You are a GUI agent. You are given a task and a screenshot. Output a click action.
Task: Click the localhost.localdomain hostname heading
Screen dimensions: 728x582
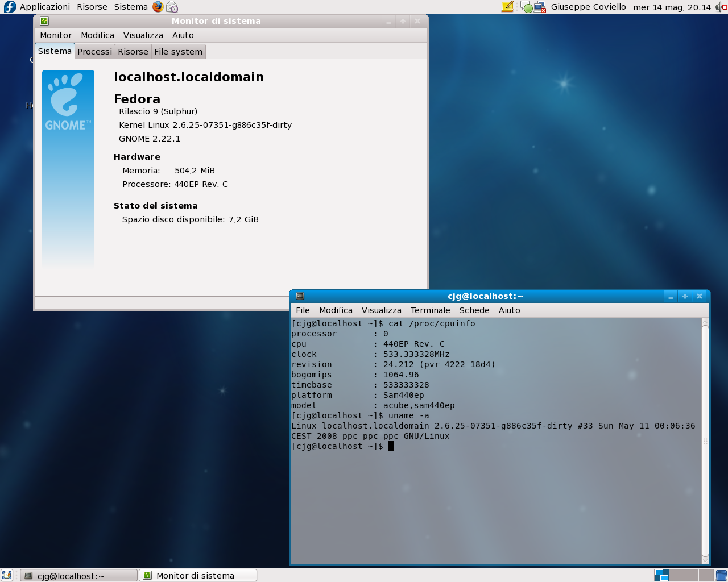pos(189,77)
